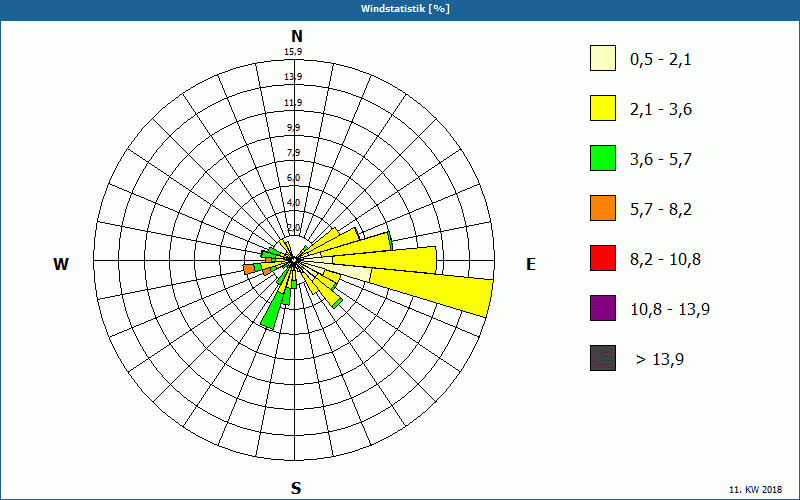Click the 11,9 radial axis value

coord(293,103)
